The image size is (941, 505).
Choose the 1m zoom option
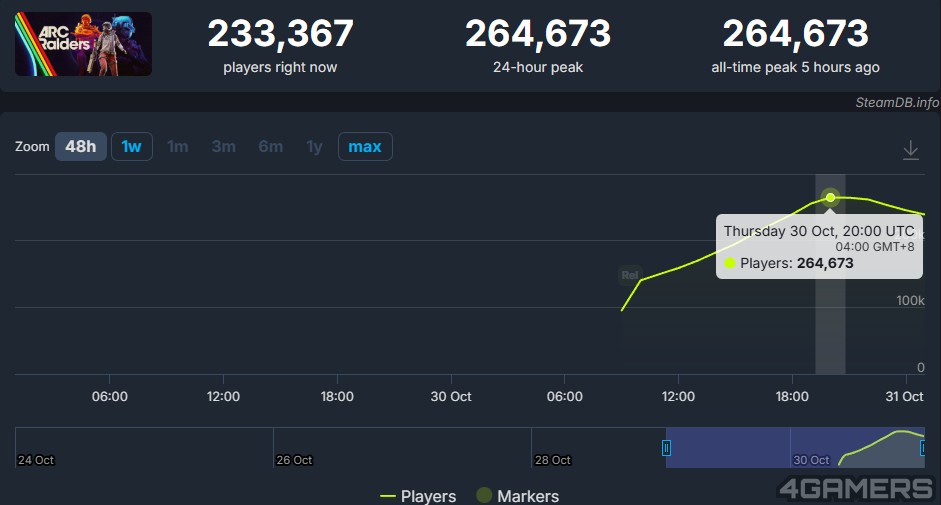(177, 147)
